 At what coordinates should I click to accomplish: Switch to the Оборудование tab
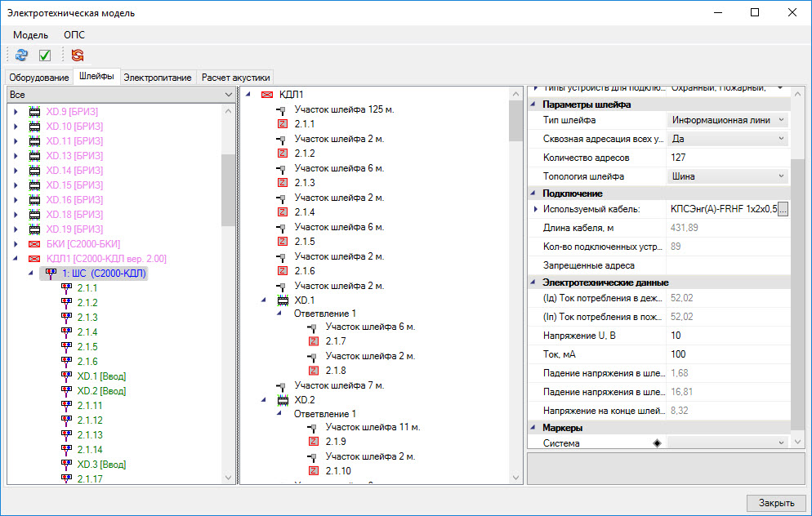point(39,78)
